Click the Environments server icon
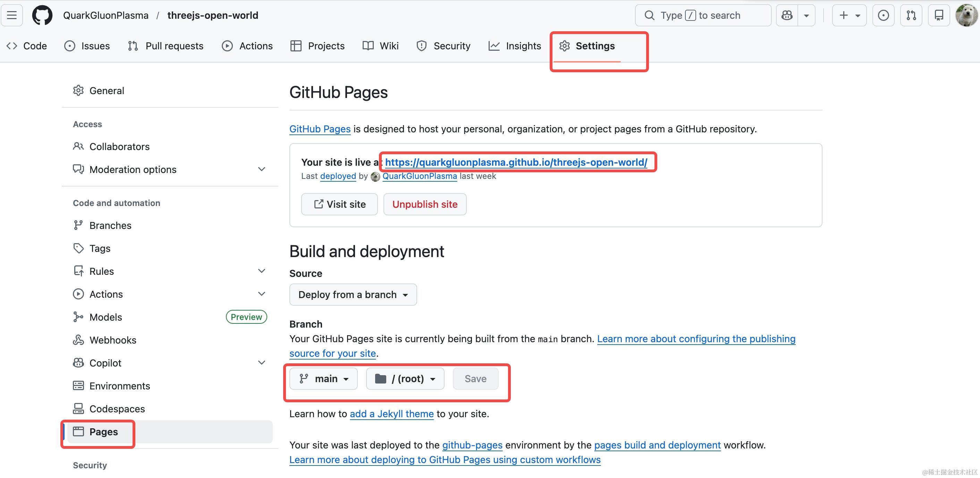980x478 pixels. 78,386
